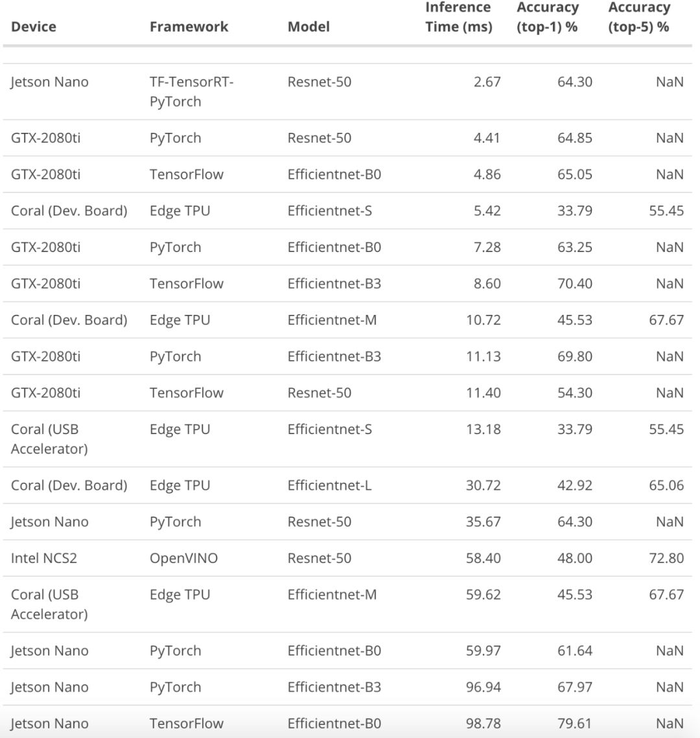Click the 72.80 top-5 accuracy value

[666, 558]
